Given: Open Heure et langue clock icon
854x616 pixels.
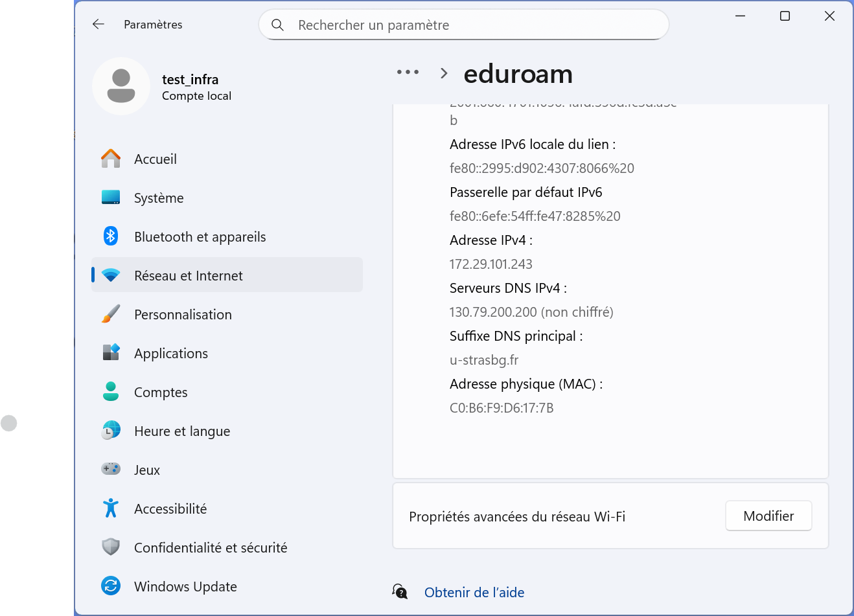Looking at the screenshot, I should coord(111,431).
